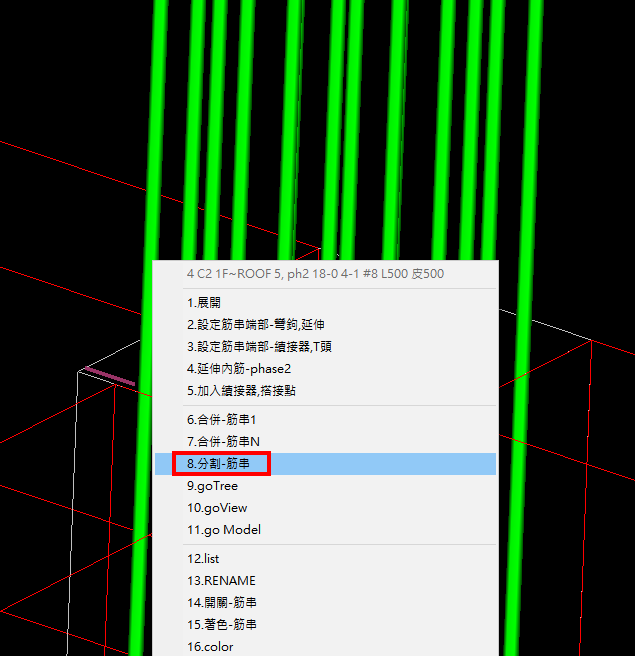Choose 3.設定筋串端部-續接器,T頭
The width and height of the screenshot is (635, 656).
(x=325, y=347)
